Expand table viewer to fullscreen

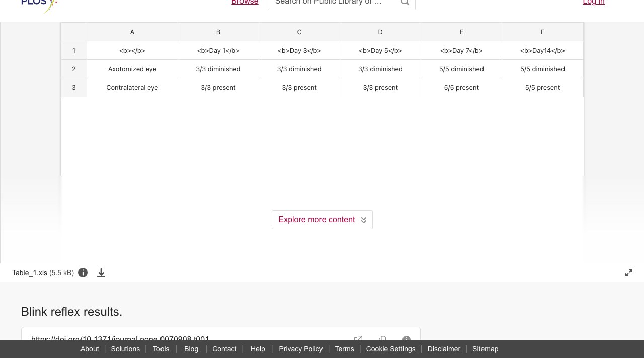point(629,273)
